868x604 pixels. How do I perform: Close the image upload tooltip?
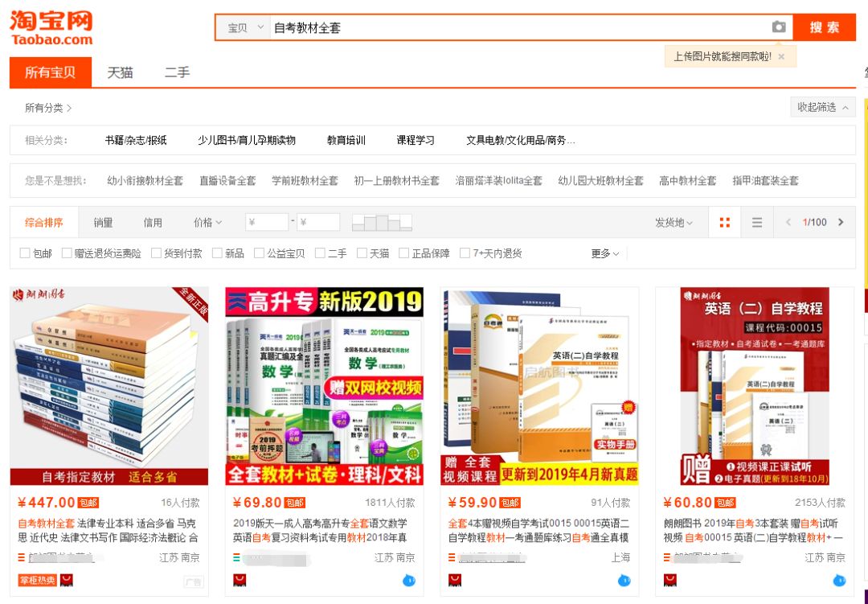781,56
